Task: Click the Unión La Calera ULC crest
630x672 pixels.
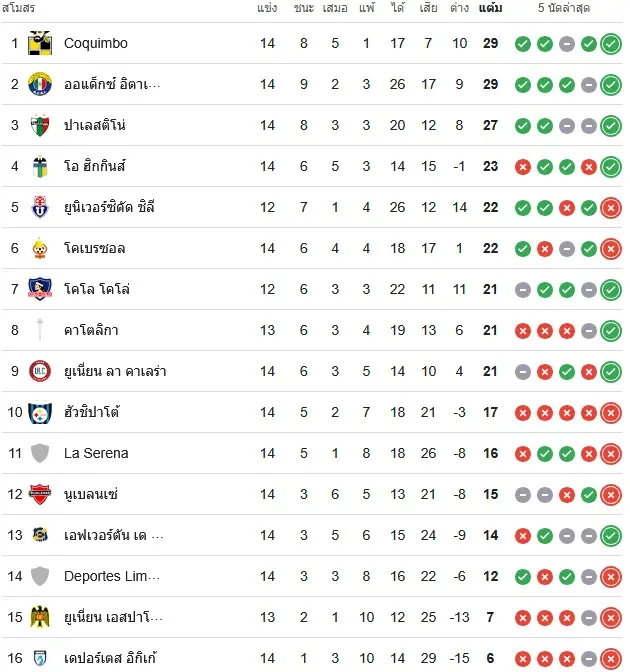Action: click(40, 371)
